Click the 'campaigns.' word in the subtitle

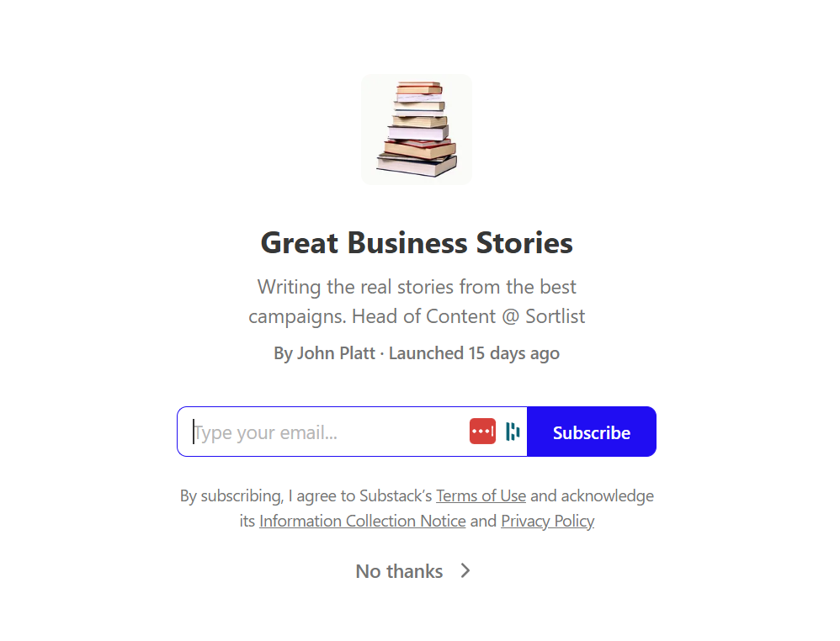tap(297, 317)
